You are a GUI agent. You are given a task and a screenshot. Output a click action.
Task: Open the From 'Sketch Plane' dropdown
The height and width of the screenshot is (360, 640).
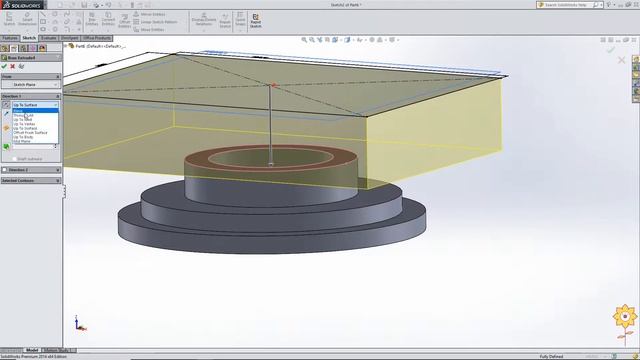(x=31, y=84)
